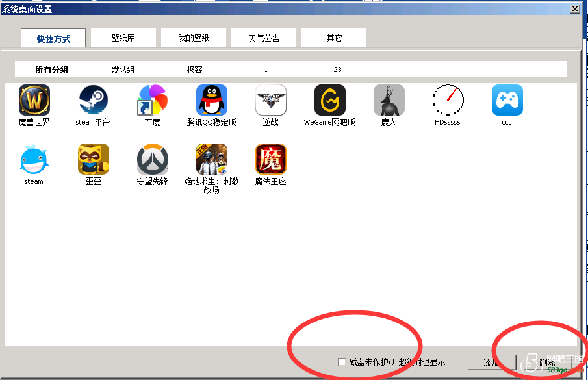
Task: Pick the ccc gamepad icon
Action: 507,100
